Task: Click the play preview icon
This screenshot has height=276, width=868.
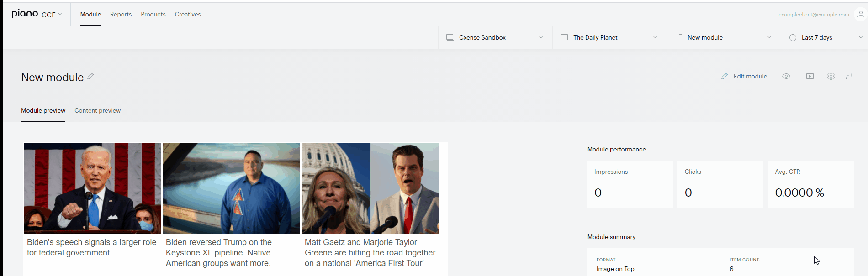Action: 810,76
